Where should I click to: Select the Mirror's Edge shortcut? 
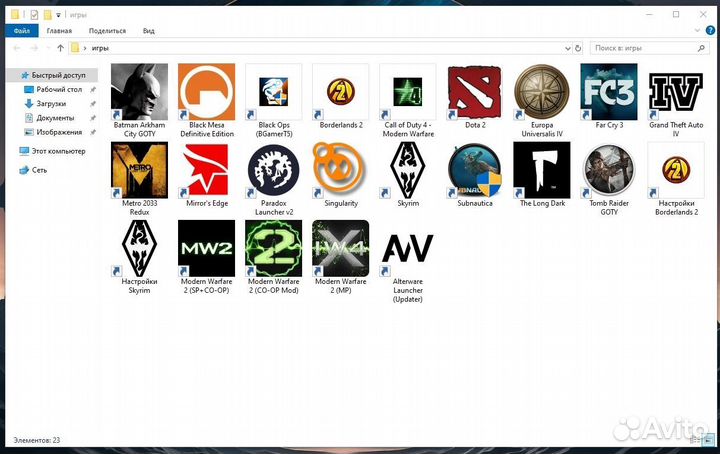click(206, 168)
